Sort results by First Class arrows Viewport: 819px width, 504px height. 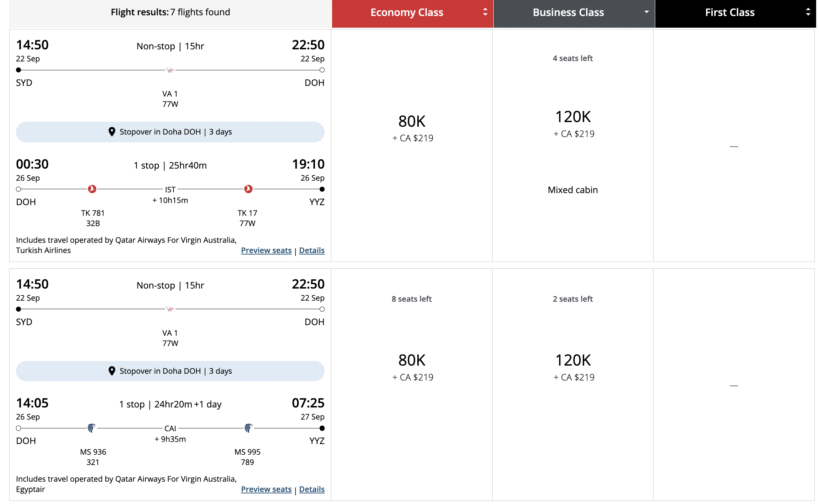click(x=808, y=12)
